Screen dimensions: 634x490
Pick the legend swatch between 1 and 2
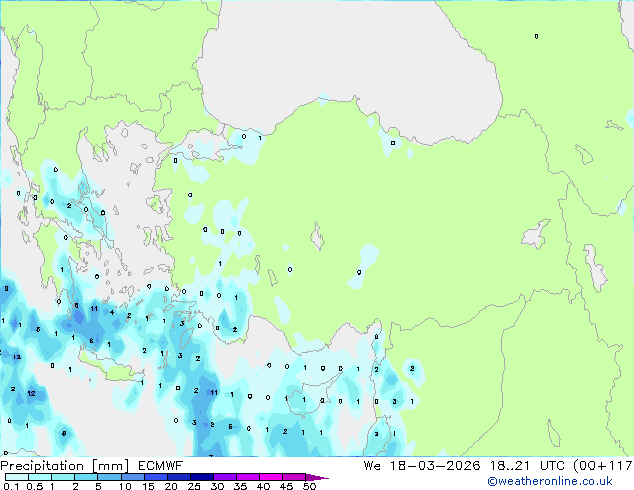(x=63, y=477)
